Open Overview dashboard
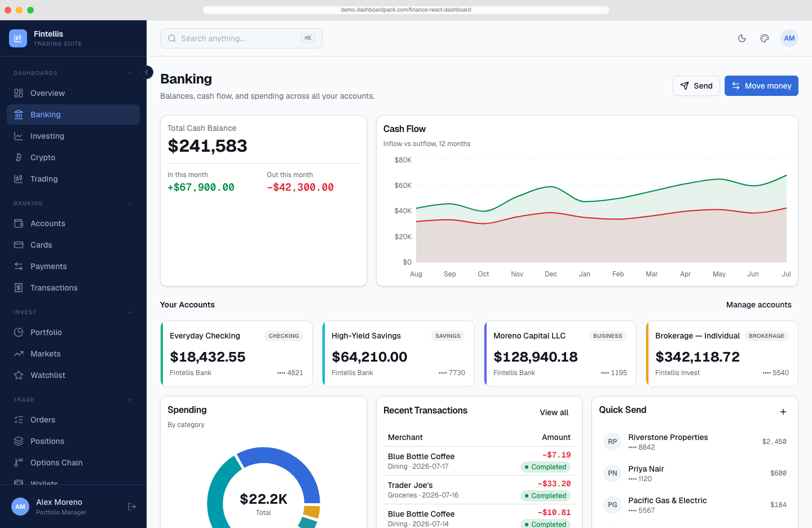 click(73, 93)
